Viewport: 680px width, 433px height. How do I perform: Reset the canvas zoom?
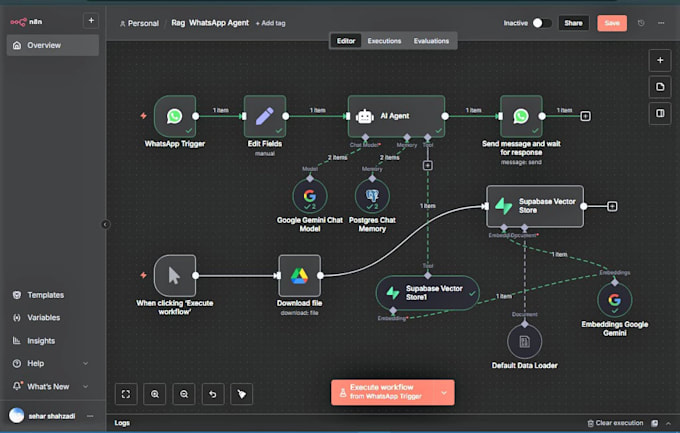(x=212, y=394)
